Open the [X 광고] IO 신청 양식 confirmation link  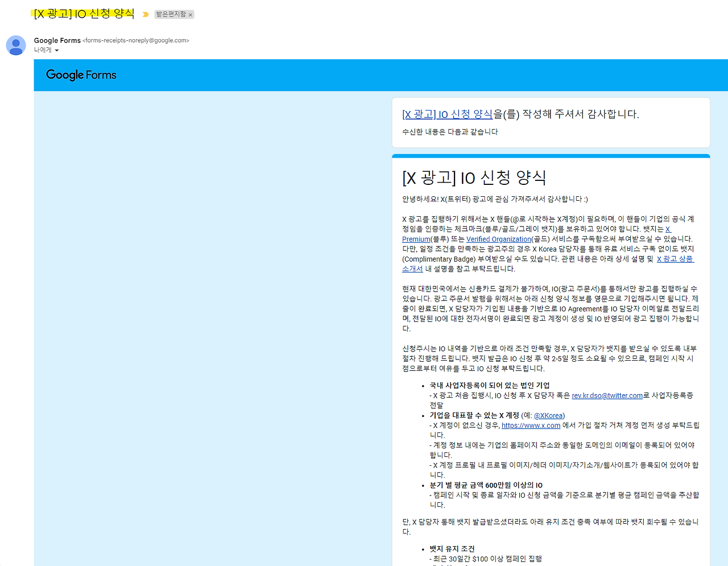pyautogui.click(x=447, y=114)
